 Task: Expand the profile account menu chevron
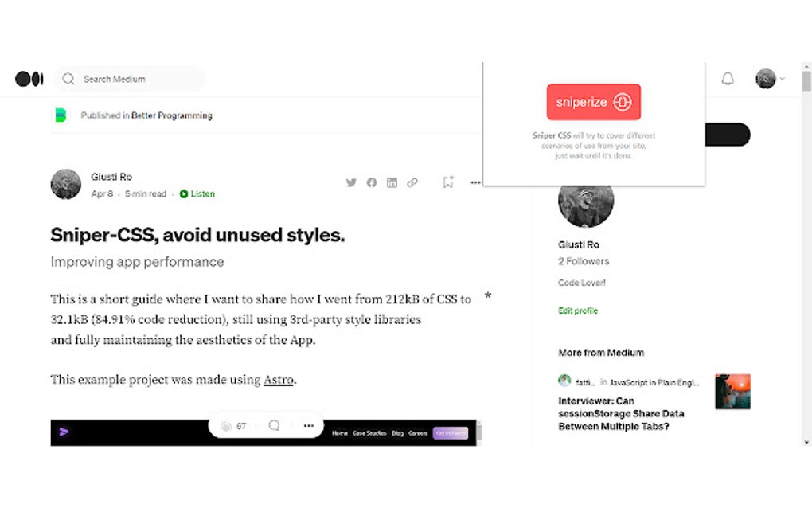click(782, 78)
